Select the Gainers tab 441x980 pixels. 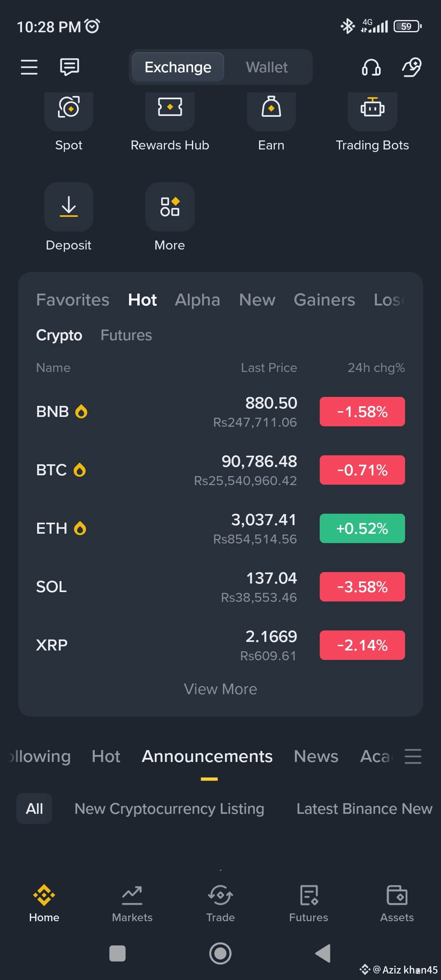(x=324, y=300)
